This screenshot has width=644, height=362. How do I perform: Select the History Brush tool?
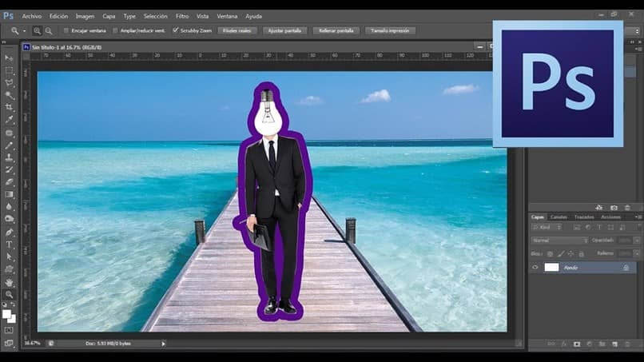click(x=9, y=169)
